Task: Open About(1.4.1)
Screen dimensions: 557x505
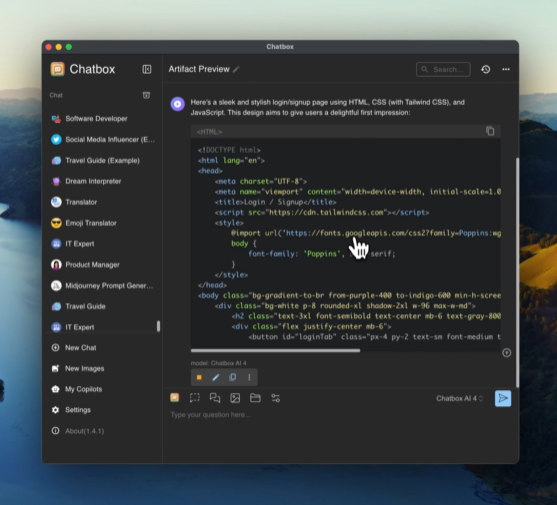Action: click(102, 431)
